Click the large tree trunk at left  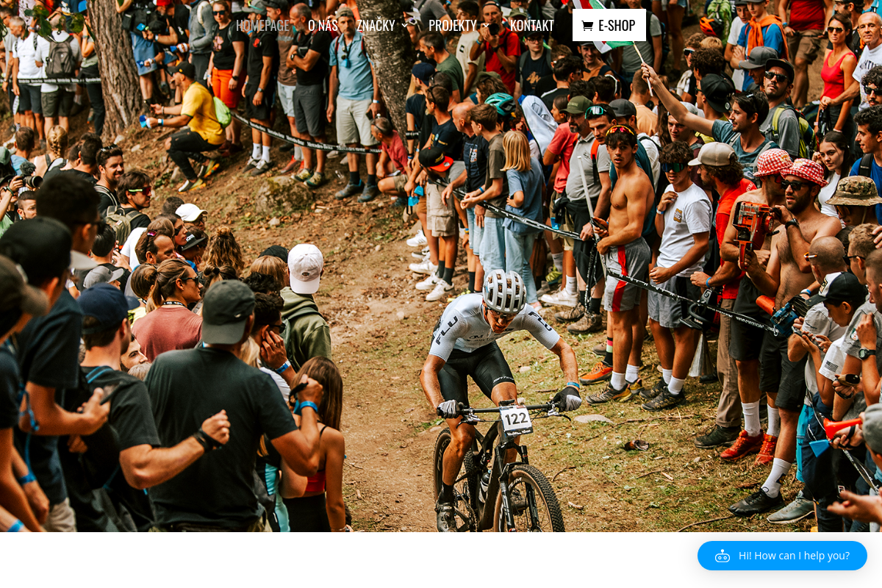[116, 66]
